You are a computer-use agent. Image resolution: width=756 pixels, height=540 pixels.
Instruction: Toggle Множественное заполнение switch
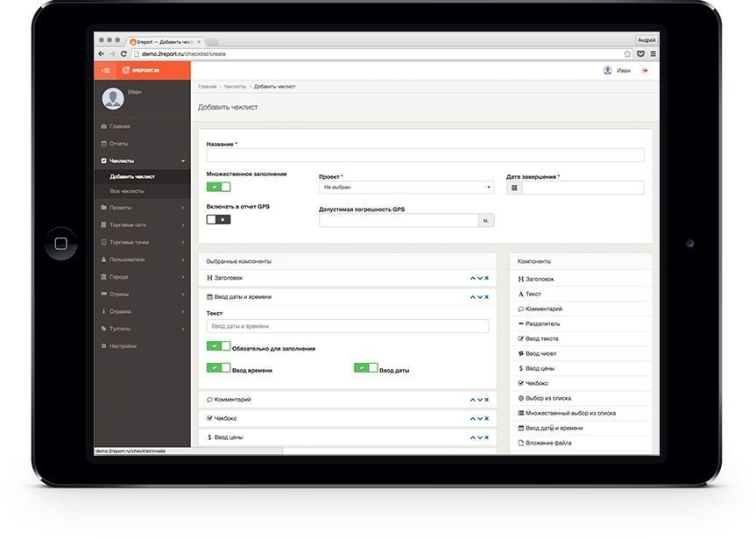(218, 187)
